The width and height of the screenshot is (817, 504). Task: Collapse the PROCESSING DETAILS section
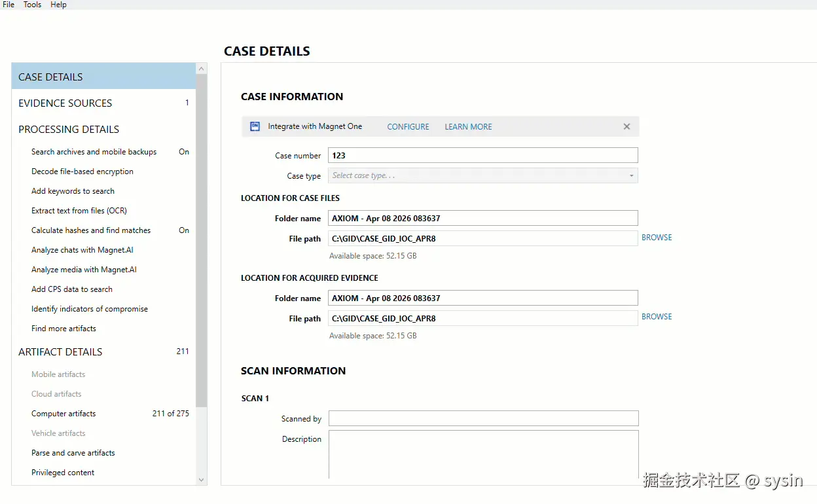point(69,129)
